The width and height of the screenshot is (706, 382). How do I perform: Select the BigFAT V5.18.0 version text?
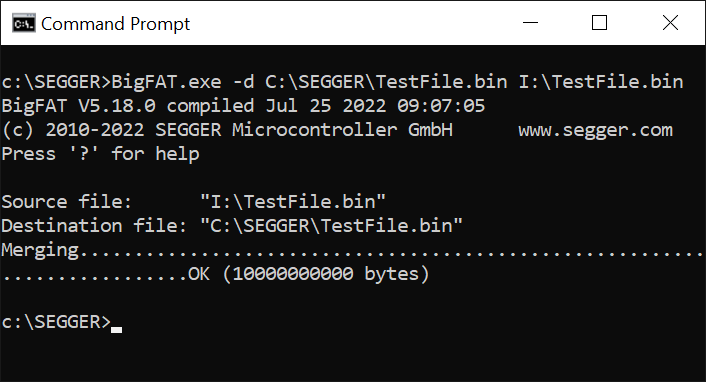tap(78, 106)
